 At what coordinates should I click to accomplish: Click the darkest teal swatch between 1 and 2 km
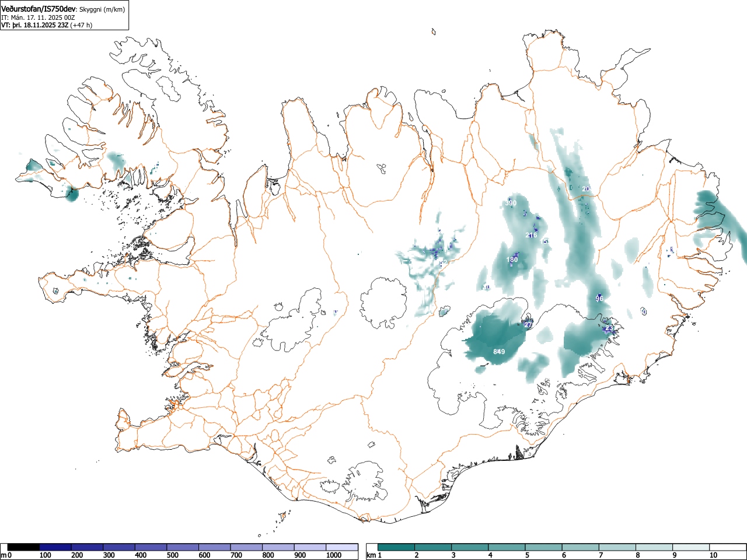396,547
